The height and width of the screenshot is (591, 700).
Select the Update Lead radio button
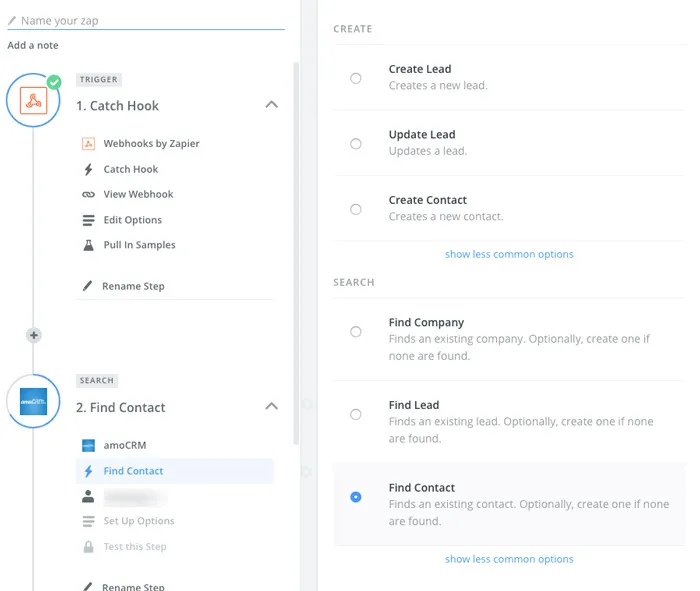(356, 144)
